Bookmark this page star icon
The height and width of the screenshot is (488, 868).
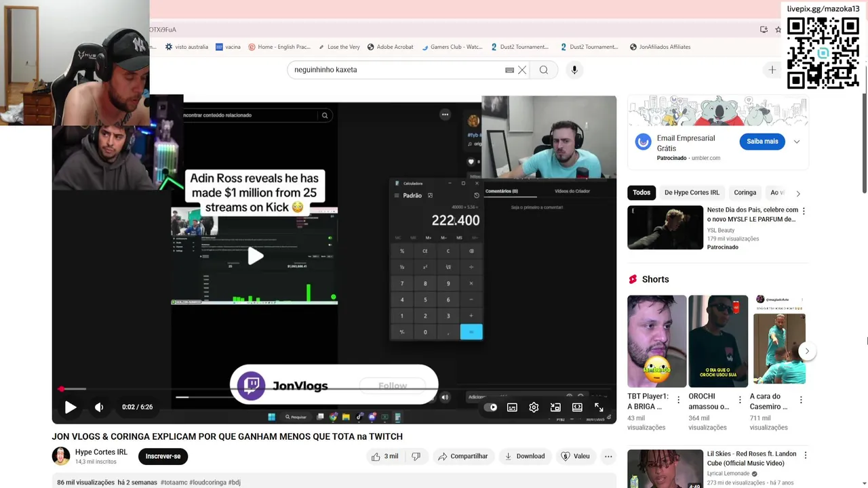(x=778, y=30)
